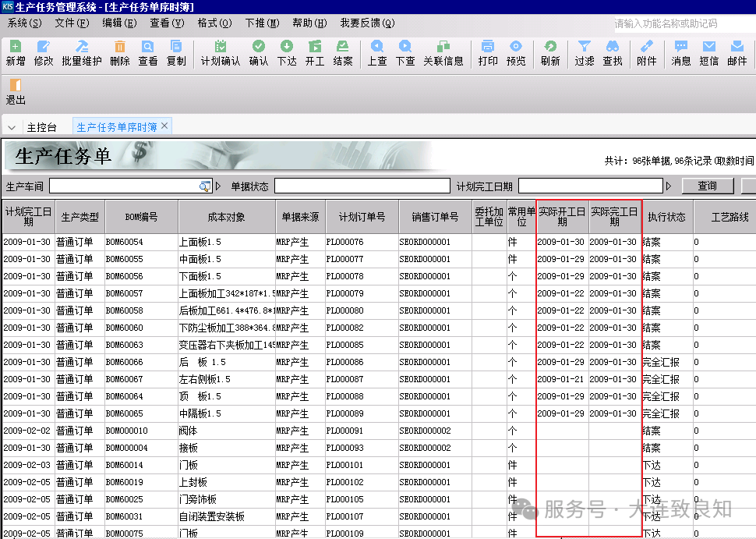Click the 实际开工日期 column header
This screenshot has height=539, width=756.
(x=562, y=217)
